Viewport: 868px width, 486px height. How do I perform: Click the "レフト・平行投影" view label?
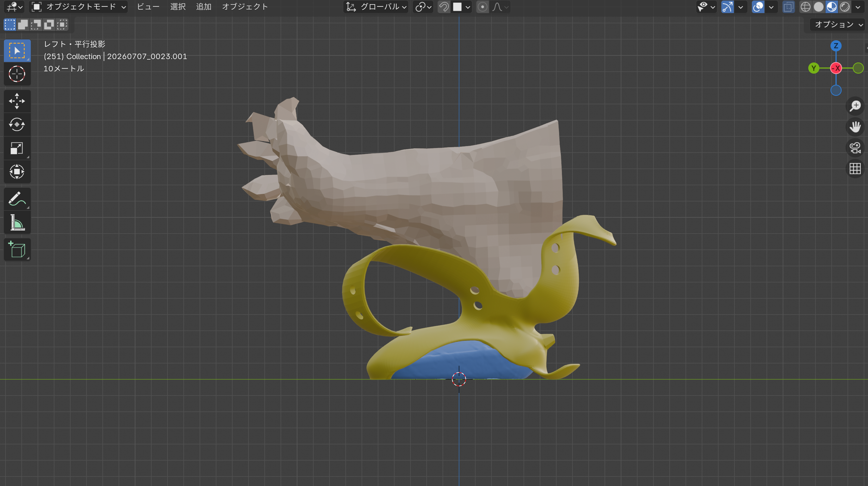(x=74, y=44)
